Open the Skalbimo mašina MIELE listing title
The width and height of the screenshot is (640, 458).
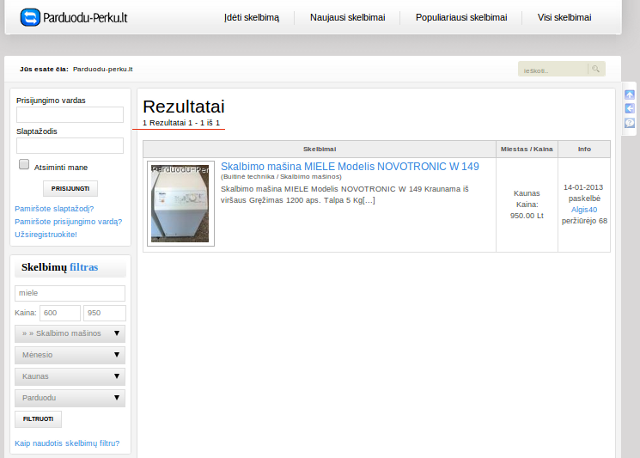(350, 167)
